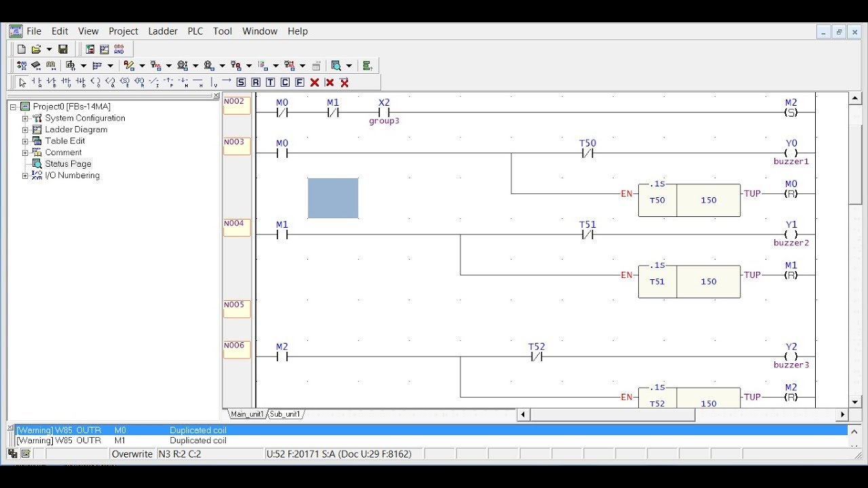The width and height of the screenshot is (868, 488).
Task: Select rung label N003
Action: pyautogui.click(x=237, y=146)
